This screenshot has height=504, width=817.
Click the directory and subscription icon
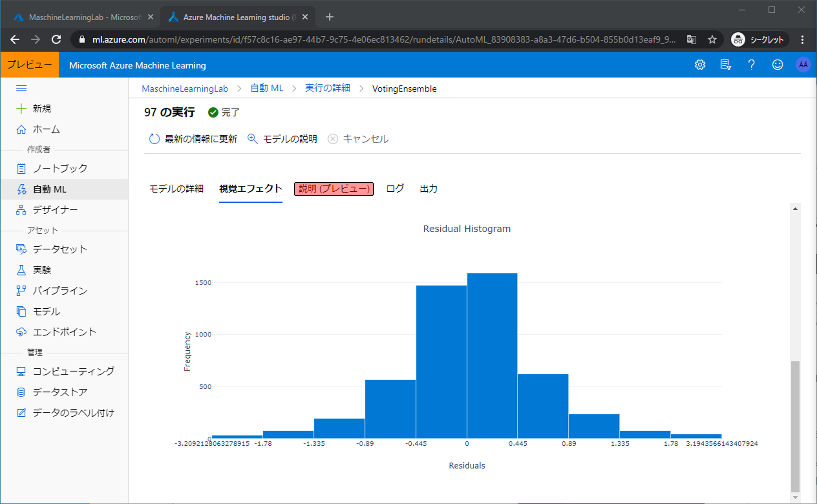point(725,65)
